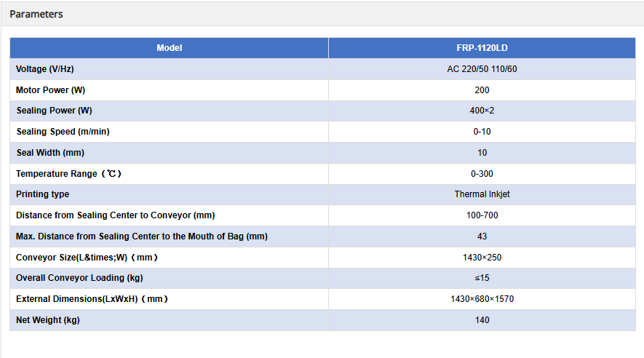Select the AC 220/50 110/60 value

coord(482,69)
